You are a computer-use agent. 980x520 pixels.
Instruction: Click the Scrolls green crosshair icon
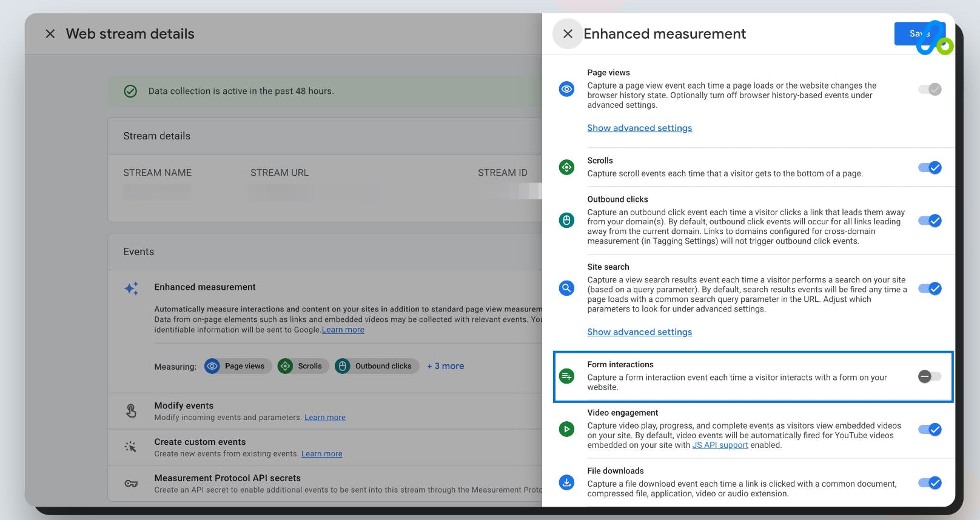566,167
